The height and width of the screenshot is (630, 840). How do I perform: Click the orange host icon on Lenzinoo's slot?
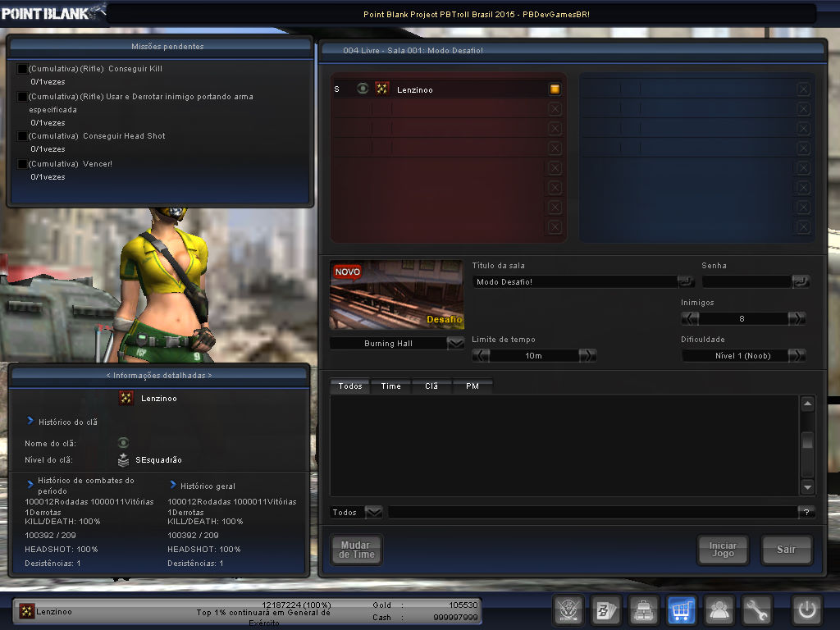(x=555, y=89)
